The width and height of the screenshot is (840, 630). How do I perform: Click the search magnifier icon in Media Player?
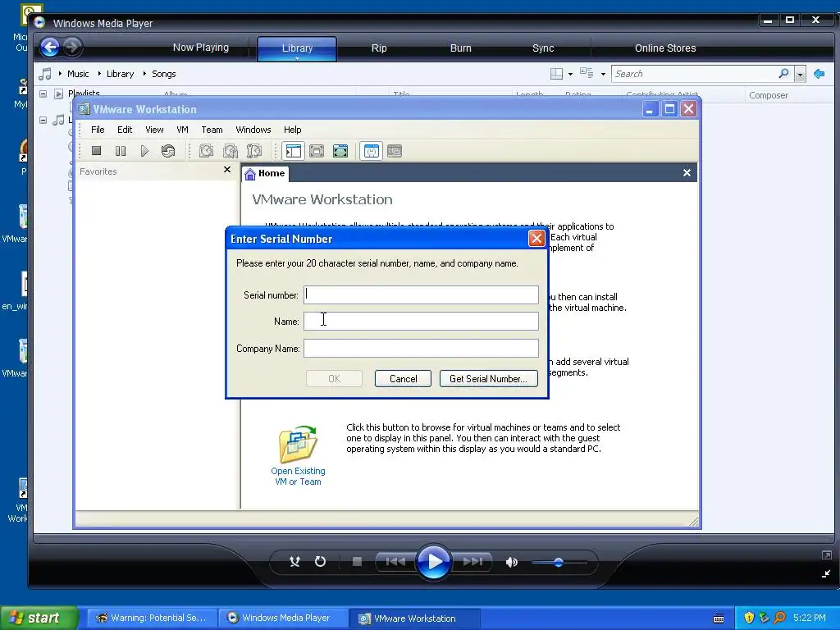click(x=783, y=73)
